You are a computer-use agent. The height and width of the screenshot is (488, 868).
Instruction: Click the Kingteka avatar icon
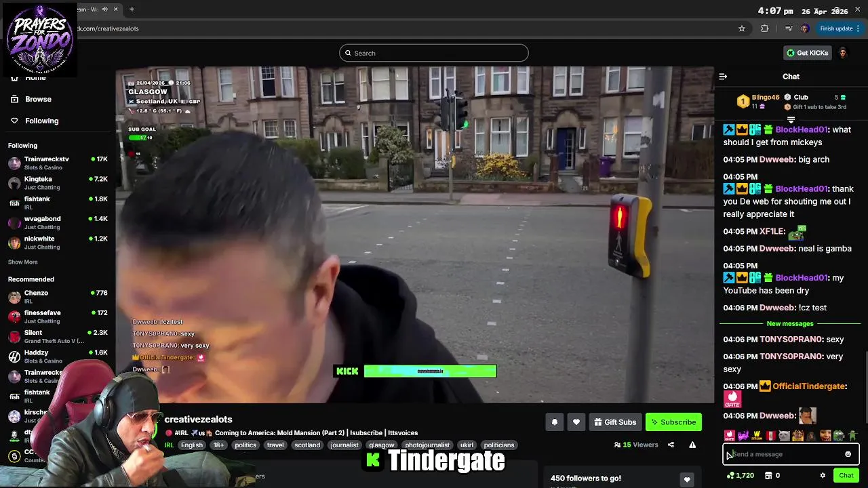(x=14, y=183)
